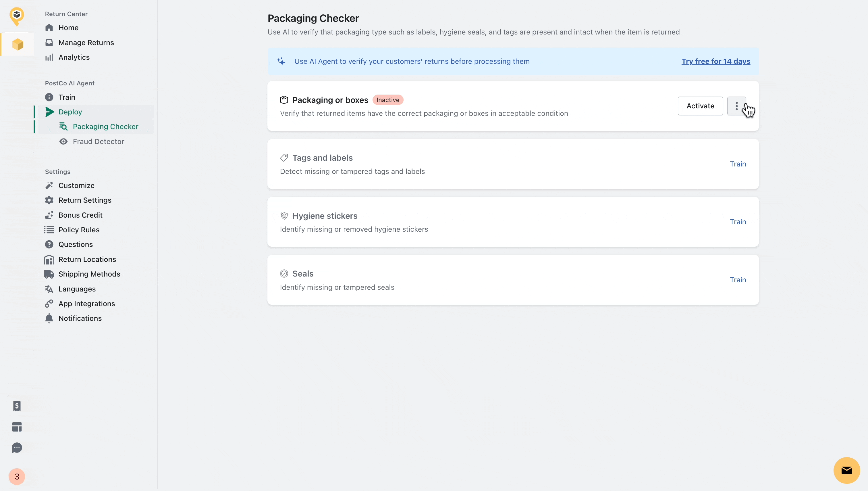Image resolution: width=868 pixels, height=491 pixels.
Task: Click the Customize magic wand icon
Action: coord(49,185)
